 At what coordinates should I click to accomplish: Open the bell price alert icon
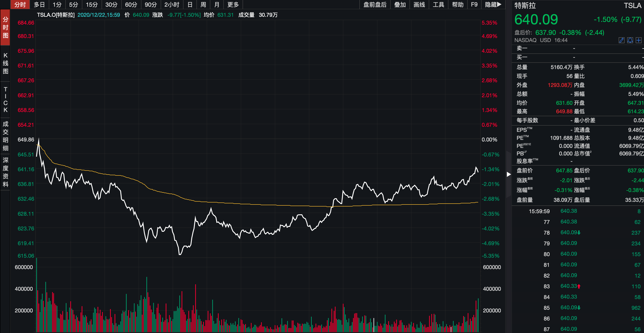click(x=630, y=40)
